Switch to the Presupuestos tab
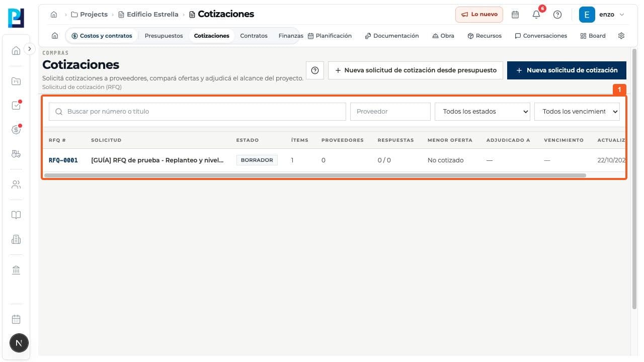 (x=164, y=36)
